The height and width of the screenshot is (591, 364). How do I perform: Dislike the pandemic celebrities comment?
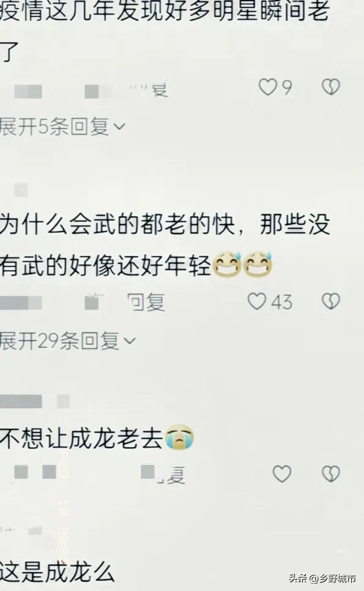(x=331, y=87)
